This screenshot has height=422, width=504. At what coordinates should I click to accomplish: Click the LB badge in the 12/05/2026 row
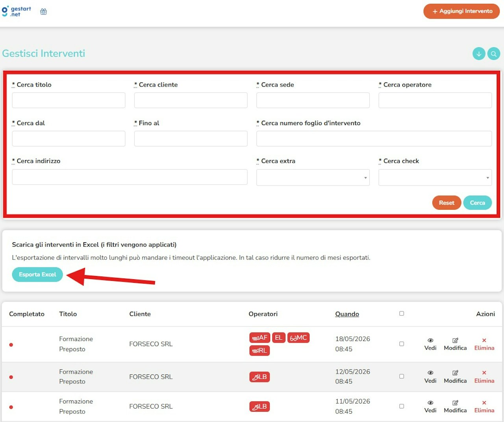click(259, 377)
